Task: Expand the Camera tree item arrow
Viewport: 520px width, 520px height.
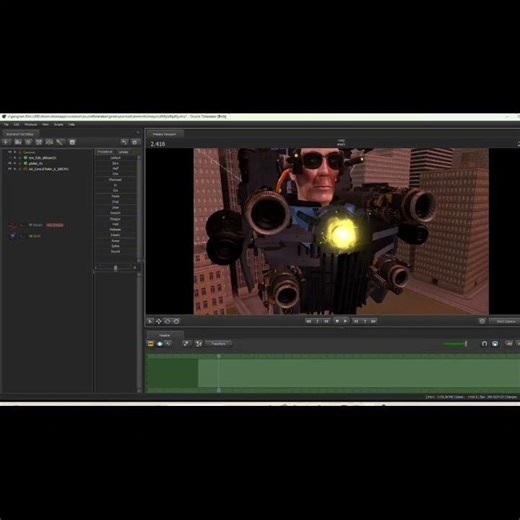Action: (x=15, y=152)
